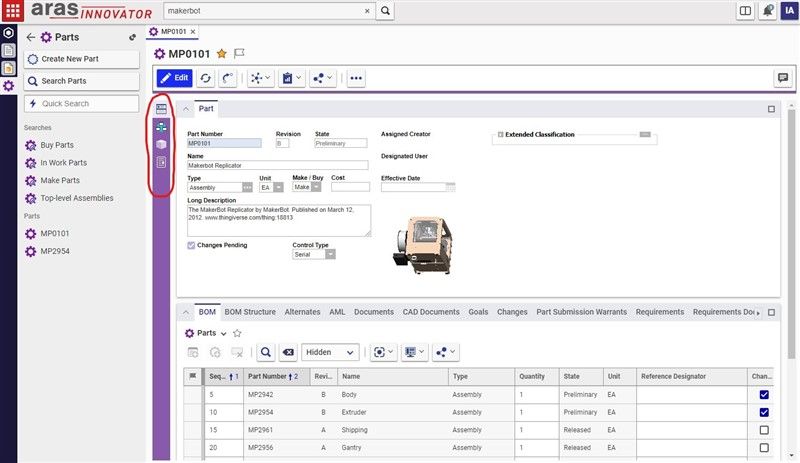Open the Hidden dropdown in BOM toolbar

click(x=330, y=352)
